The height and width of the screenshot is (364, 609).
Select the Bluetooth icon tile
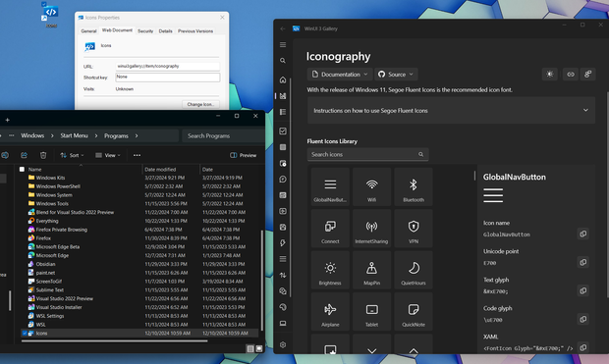tap(414, 186)
